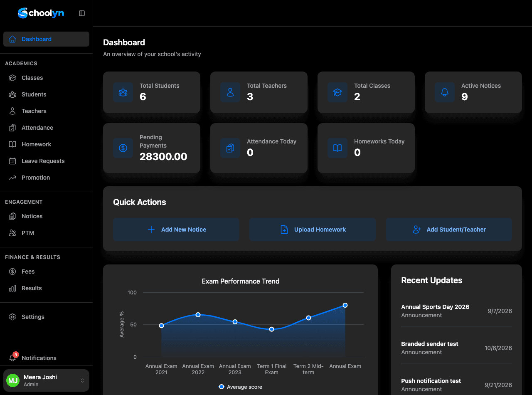Open the Push notification test update
The image size is (532, 395).
pos(456,385)
